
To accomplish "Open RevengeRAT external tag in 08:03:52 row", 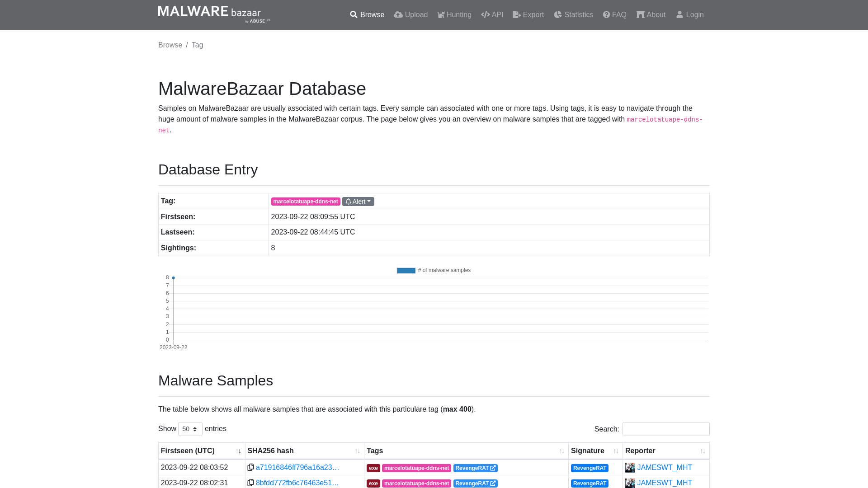I will click(476, 468).
